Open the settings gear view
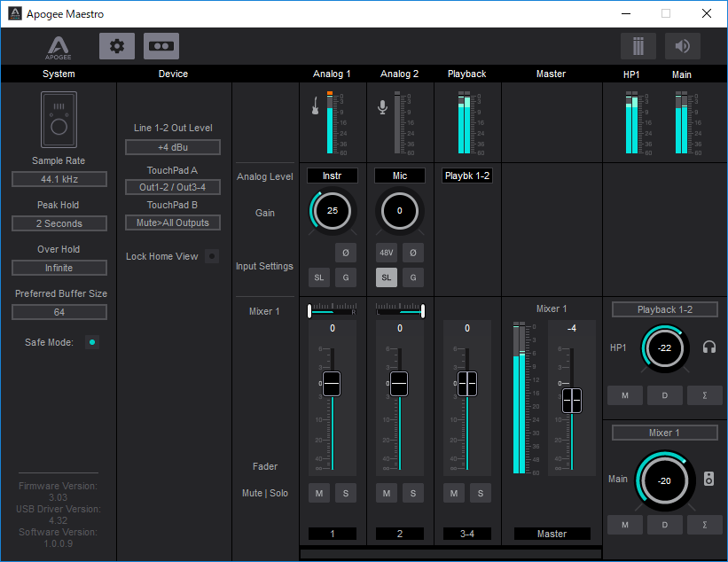The width and height of the screenshot is (728, 562). coord(117,46)
